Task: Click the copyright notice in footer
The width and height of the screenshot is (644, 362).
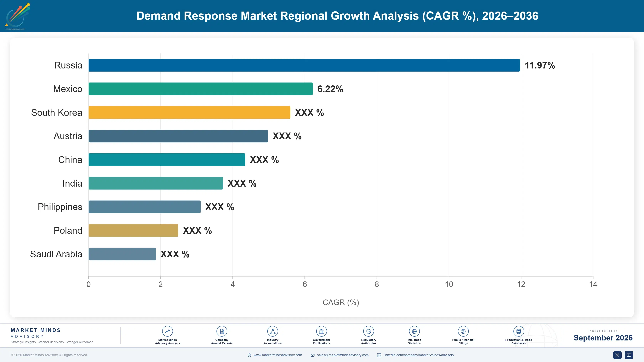Action: click(49, 355)
